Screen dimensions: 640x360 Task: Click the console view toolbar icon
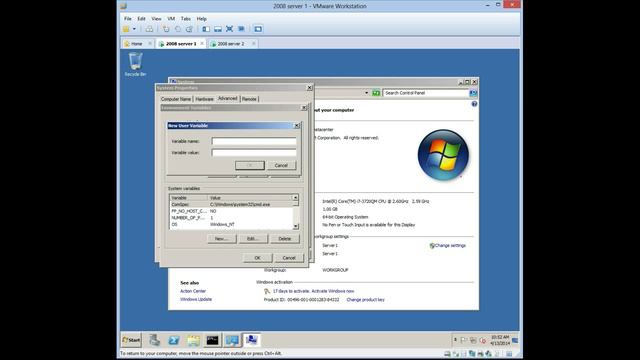[258, 29]
